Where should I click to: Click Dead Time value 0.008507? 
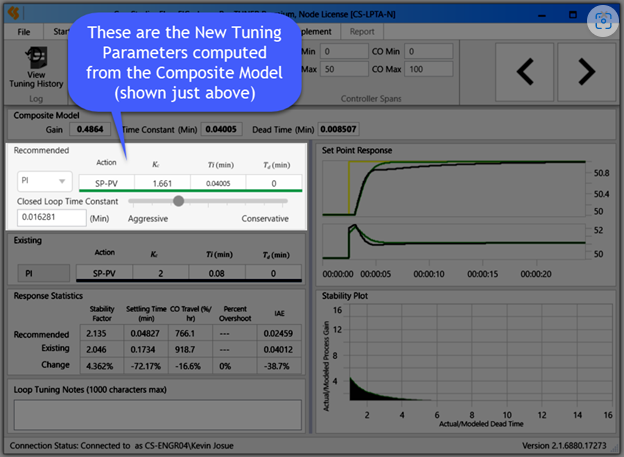338,129
